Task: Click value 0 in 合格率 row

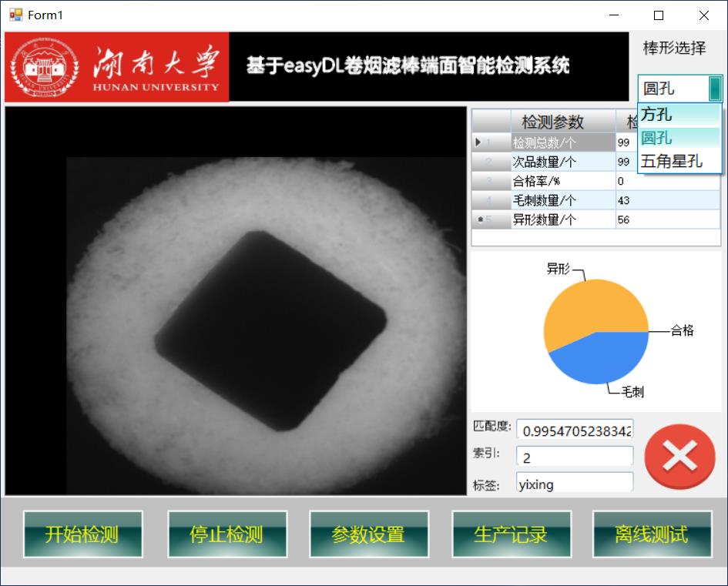Action: (x=668, y=181)
